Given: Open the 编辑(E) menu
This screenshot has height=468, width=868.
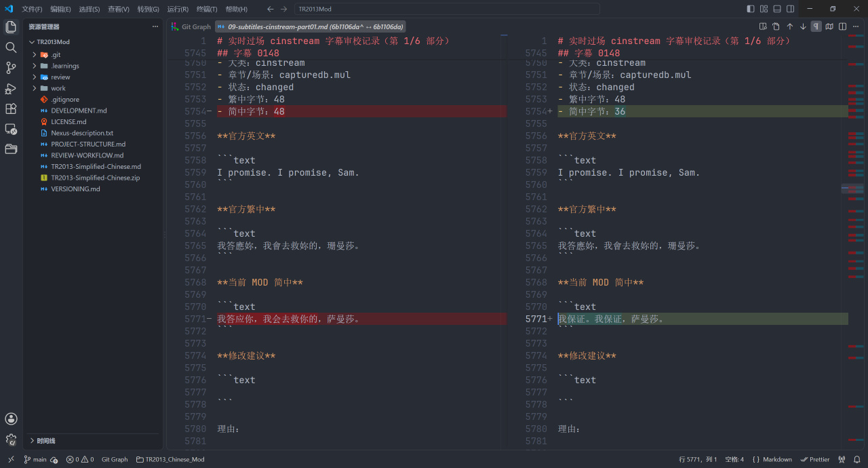Looking at the screenshot, I should tap(60, 9).
